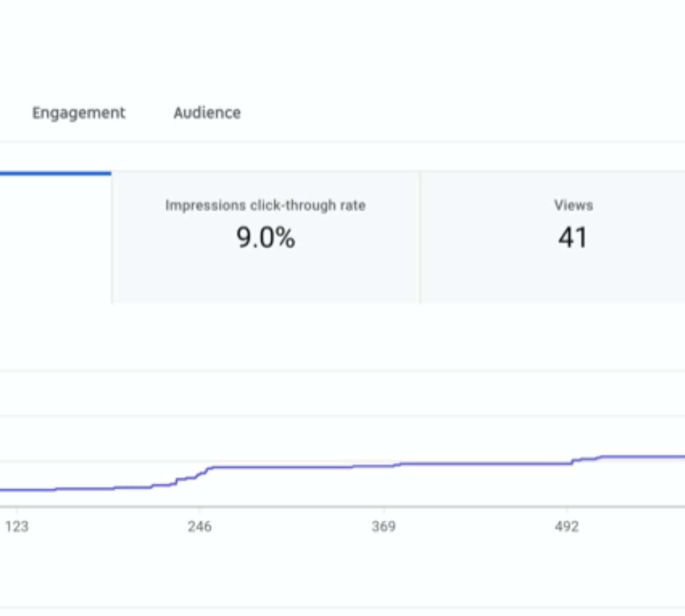This screenshot has width=685, height=616.
Task: Click the chart line directly above the 369 label
Action: coord(383,466)
